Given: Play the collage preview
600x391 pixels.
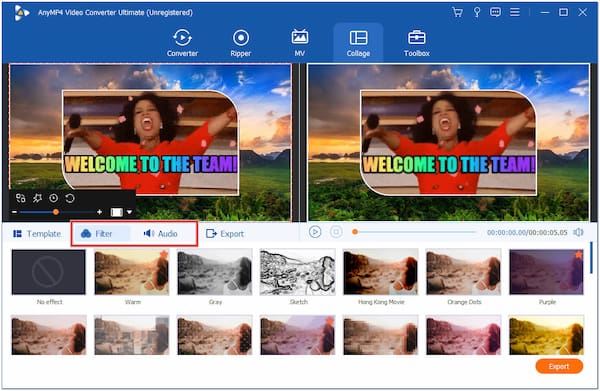Looking at the screenshot, I should click(x=315, y=232).
